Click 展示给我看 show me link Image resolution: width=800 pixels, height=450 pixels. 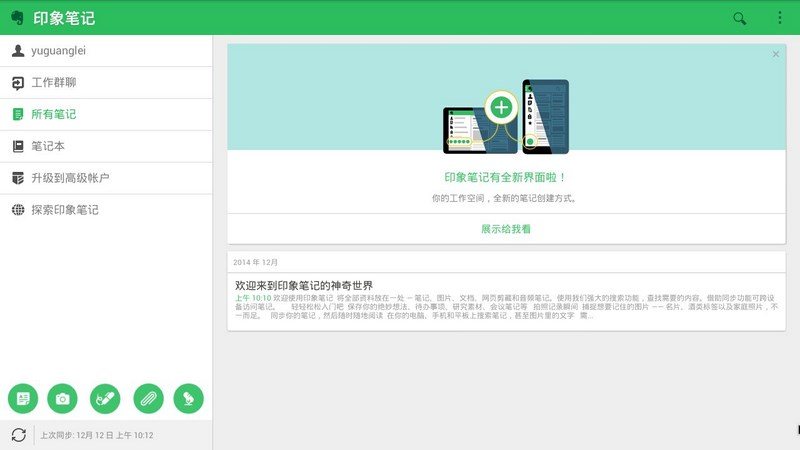click(506, 229)
